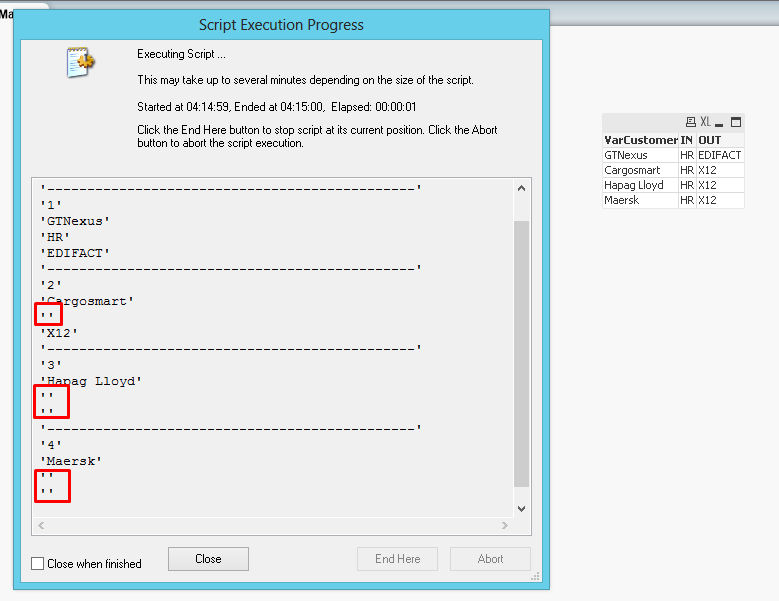Click the 'EDIFACT' line in script log

pyautogui.click(x=75, y=253)
